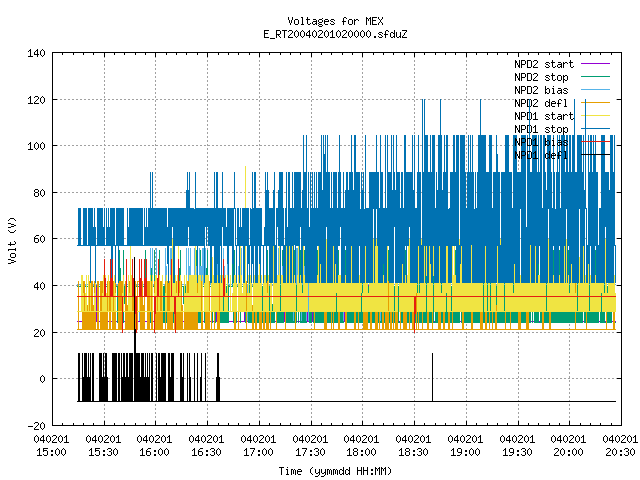Click the red NPD1 bias legend line
Image resolution: width=640 pixels, height=480 pixels.
pyautogui.click(x=596, y=142)
